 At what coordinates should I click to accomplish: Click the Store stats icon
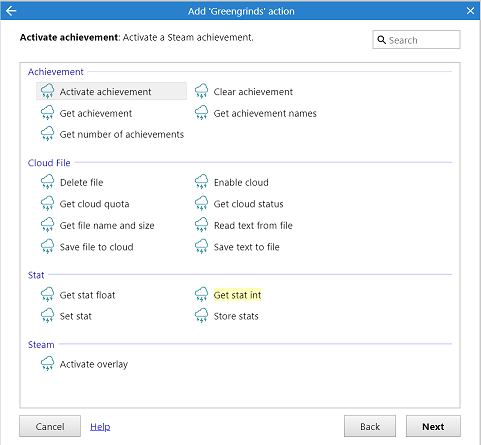pyautogui.click(x=201, y=316)
